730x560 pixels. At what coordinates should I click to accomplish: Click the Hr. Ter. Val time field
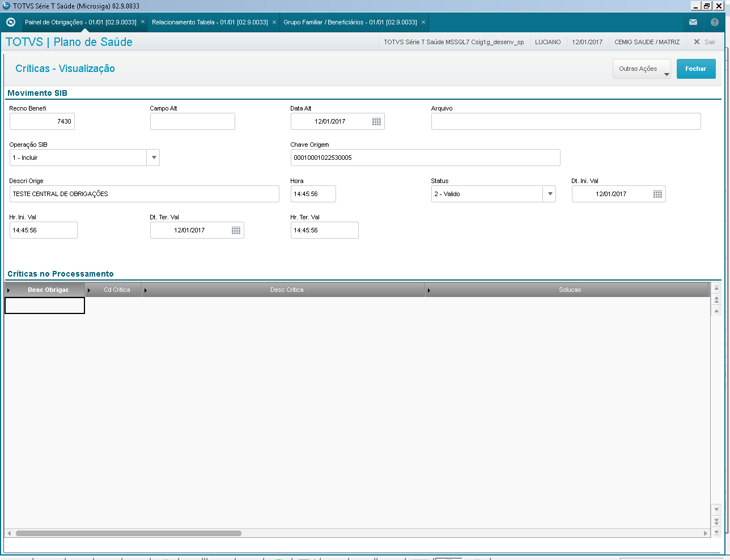(325, 230)
